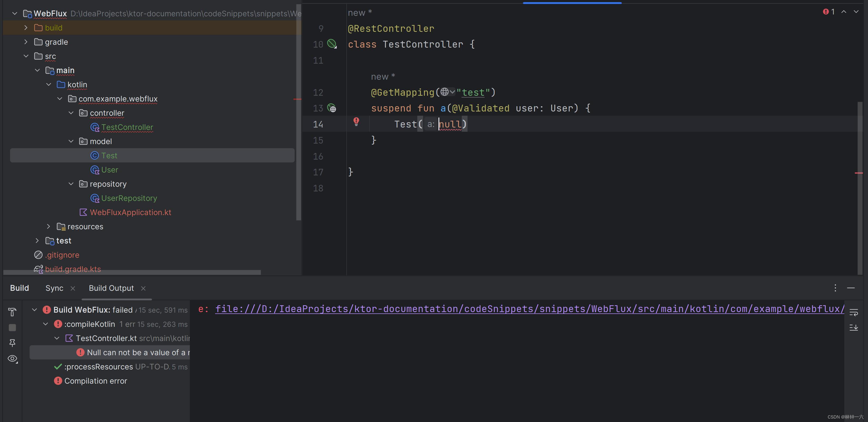Expand the test folder
This screenshot has width=868, height=422.
[x=37, y=240]
